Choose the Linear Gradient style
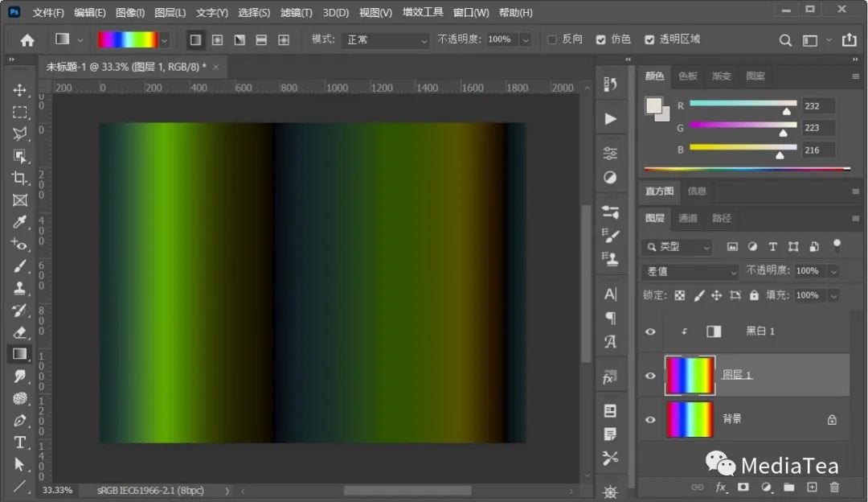868x502 pixels. pos(195,40)
